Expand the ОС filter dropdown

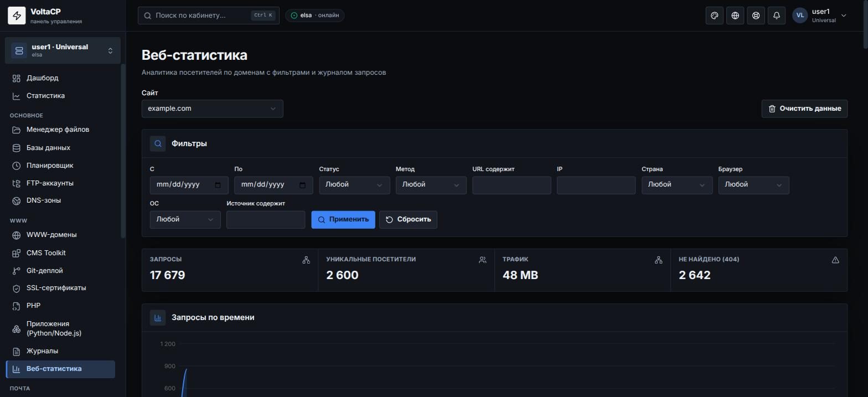[x=185, y=220]
